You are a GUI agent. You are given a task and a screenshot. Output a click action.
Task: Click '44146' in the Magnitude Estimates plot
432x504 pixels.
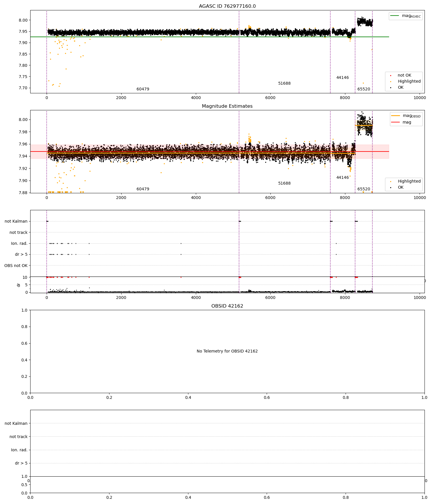point(342,178)
